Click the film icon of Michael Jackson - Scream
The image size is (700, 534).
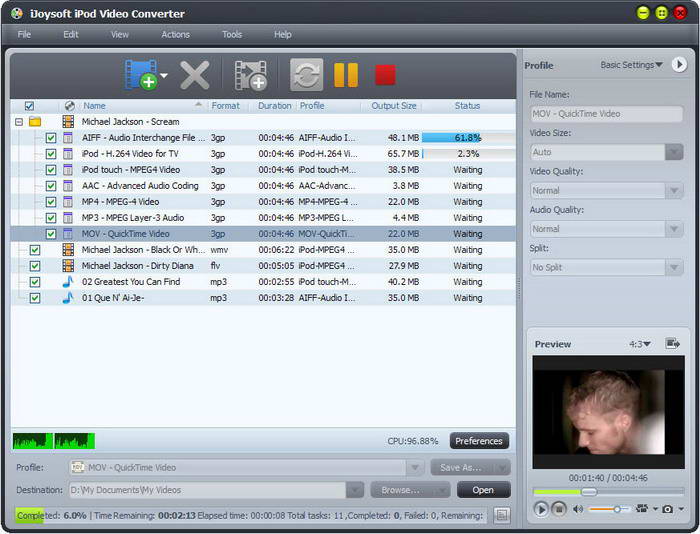pos(68,121)
